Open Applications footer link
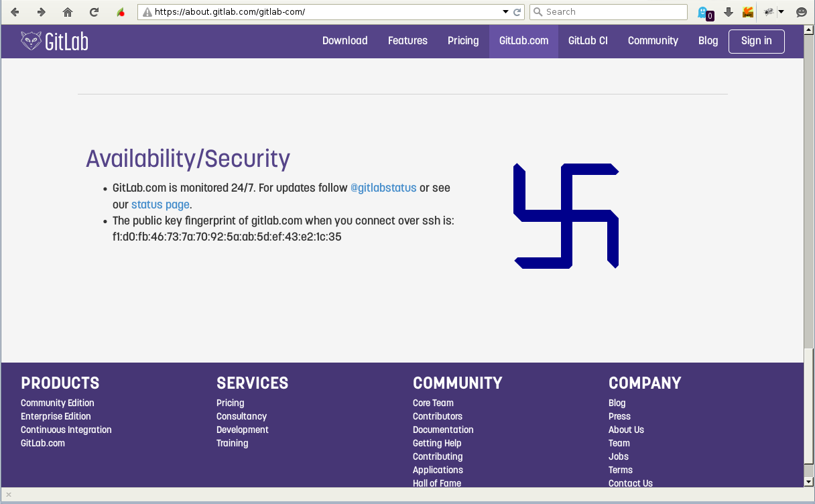 tap(438, 470)
